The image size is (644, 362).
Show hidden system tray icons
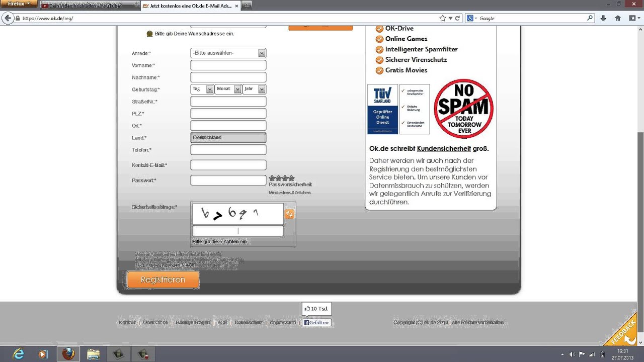[562, 354]
